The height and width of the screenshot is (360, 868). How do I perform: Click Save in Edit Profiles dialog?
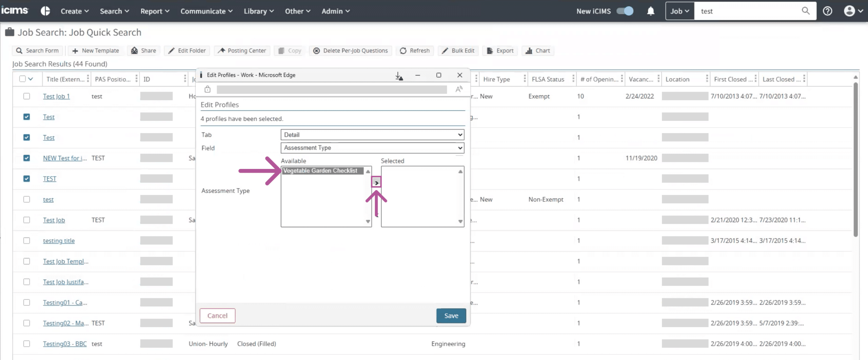451,316
